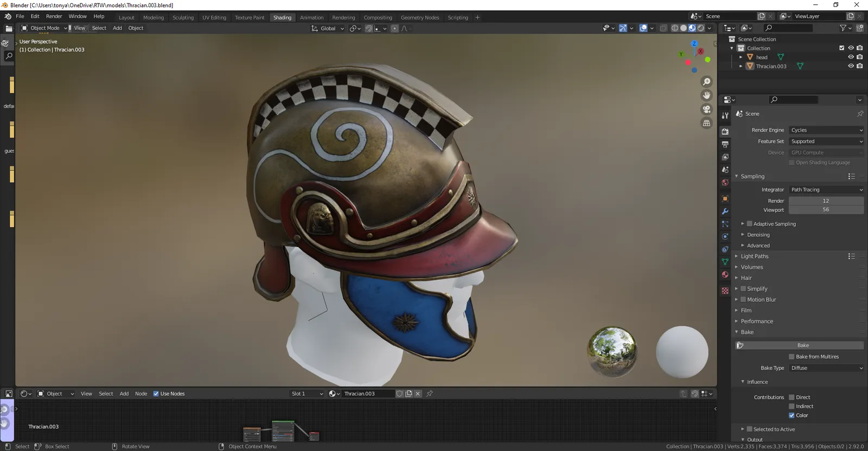868x451 pixels.
Task: Open the Bake Type dropdown
Action: click(826, 368)
